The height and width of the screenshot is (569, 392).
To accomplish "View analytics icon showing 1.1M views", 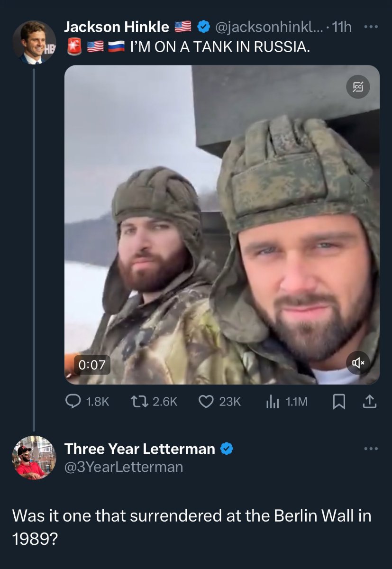I will [271, 402].
